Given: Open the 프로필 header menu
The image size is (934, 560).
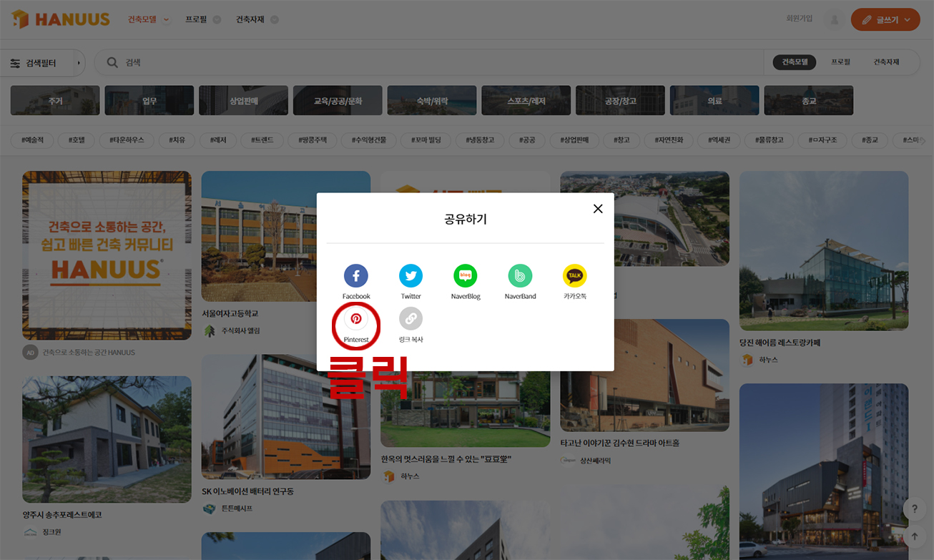Looking at the screenshot, I should click(x=202, y=19).
